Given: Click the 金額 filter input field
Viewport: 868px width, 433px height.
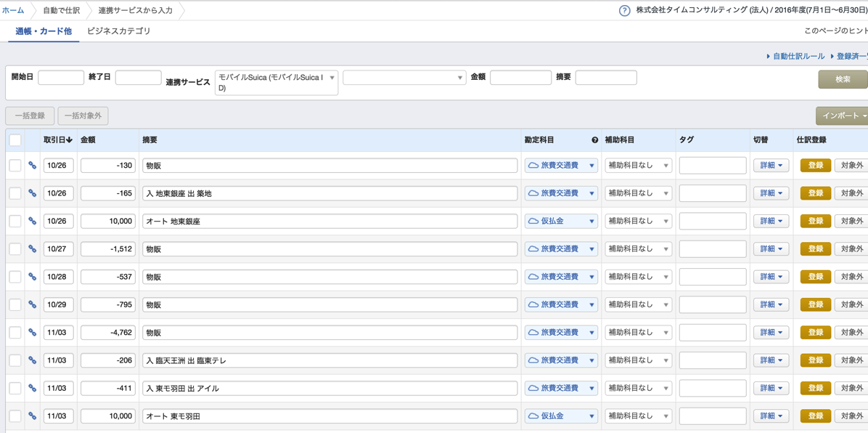Looking at the screenshot, I should [x=521, y=77].
